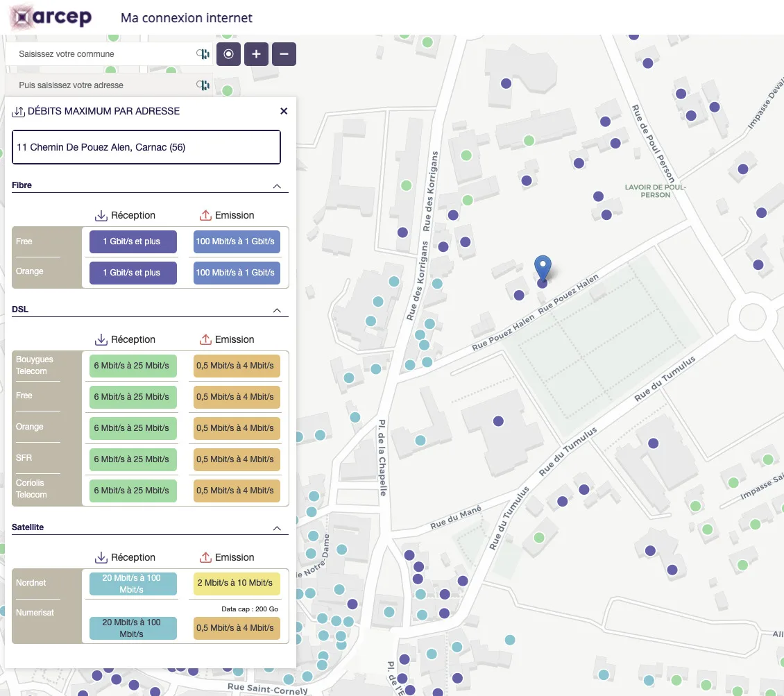Click the roundabout on the map
The width and height of the screenshot is (784, 696).
coord(753,316)
